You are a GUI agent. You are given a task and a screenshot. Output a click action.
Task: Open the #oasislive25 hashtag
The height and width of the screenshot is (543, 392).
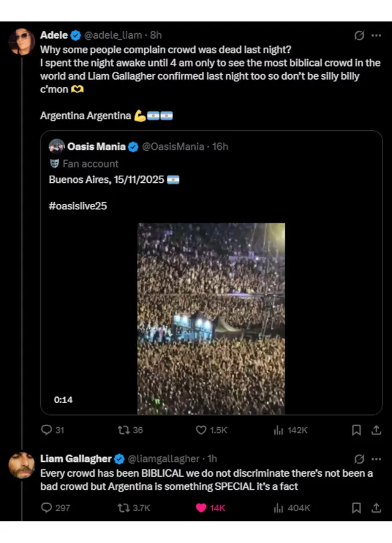coord(78,206)
